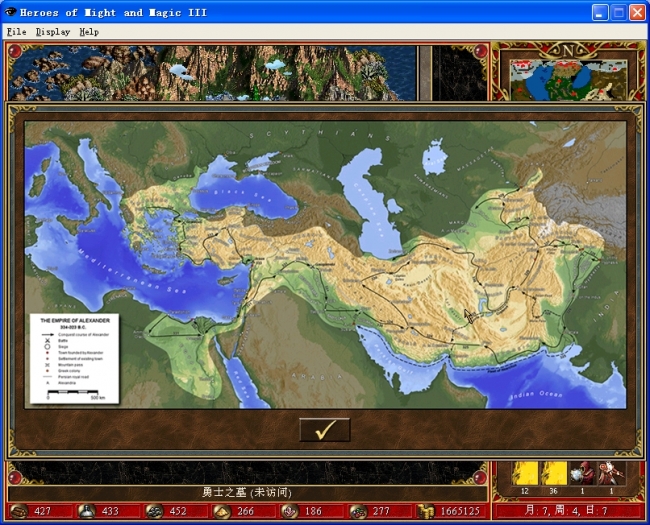Image resolution: width=650 pixels, height=525 pixels.
Task: Click the world minimap in the top-right panel
Action: pyautogui.click(x=568, y=80)
